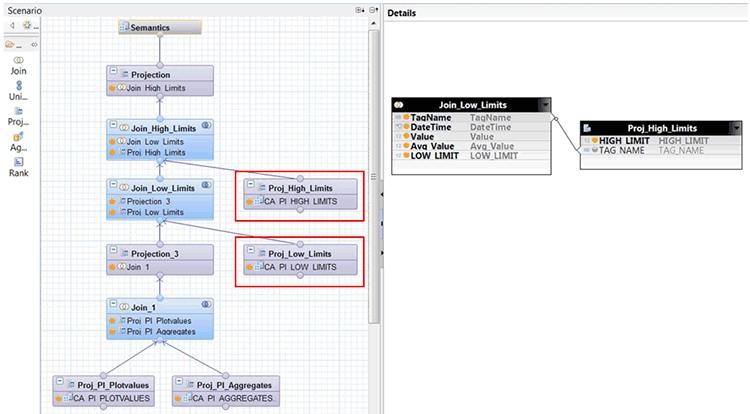Click the join-type icon on Join_Low_Limits node
The image size is (750, 414).
click(x=205, y=184)
